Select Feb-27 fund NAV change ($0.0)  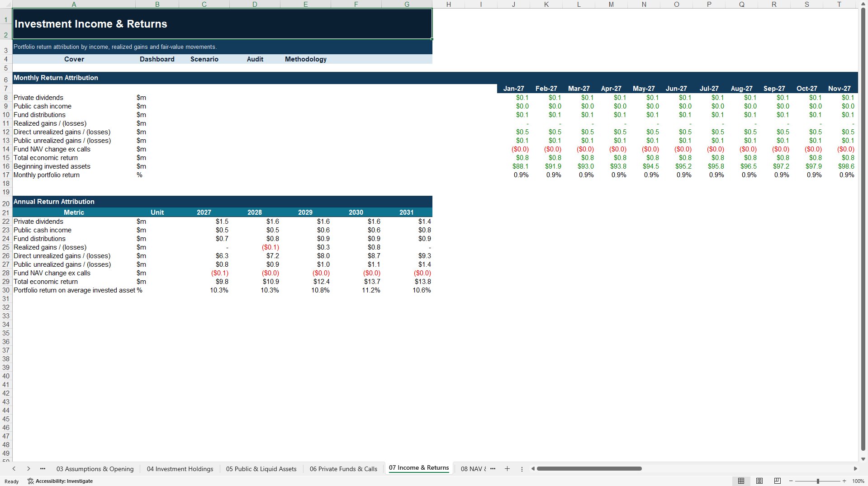click(546, 149)
